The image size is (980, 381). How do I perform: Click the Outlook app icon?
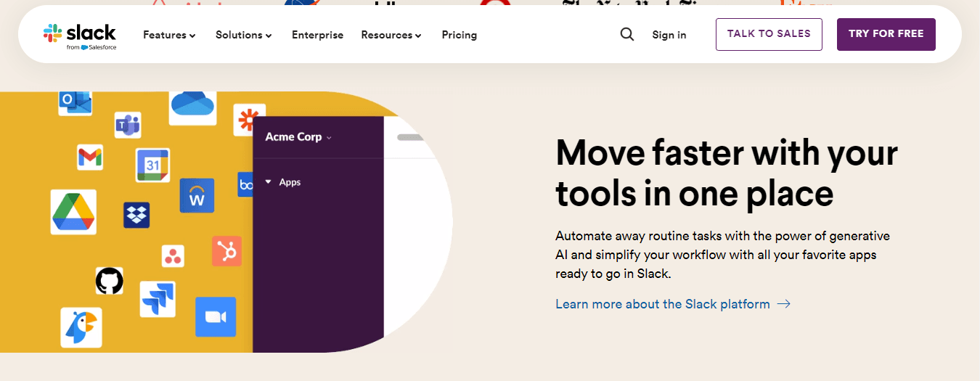click(75, 103)
